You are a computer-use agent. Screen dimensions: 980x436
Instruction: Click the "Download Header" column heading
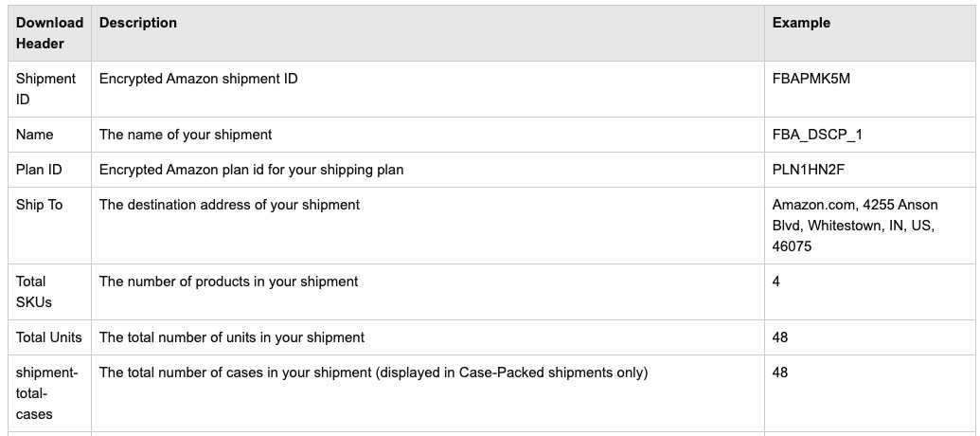point(49,33)
